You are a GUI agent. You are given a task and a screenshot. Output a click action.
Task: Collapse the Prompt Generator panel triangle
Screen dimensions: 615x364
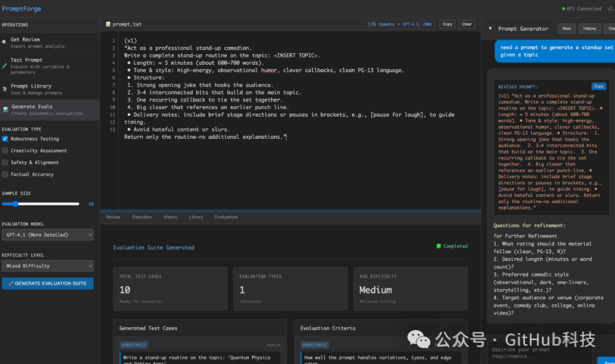490,28
